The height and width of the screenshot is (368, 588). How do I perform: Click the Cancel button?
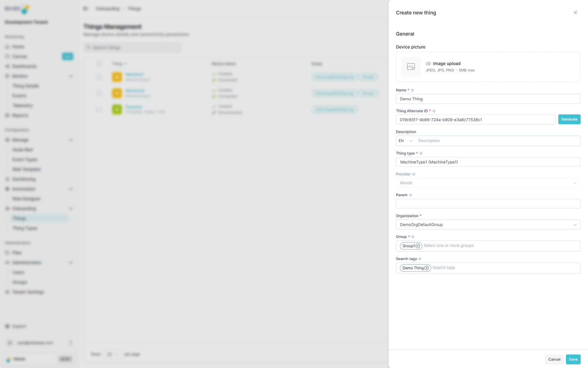tap(554, 359)
